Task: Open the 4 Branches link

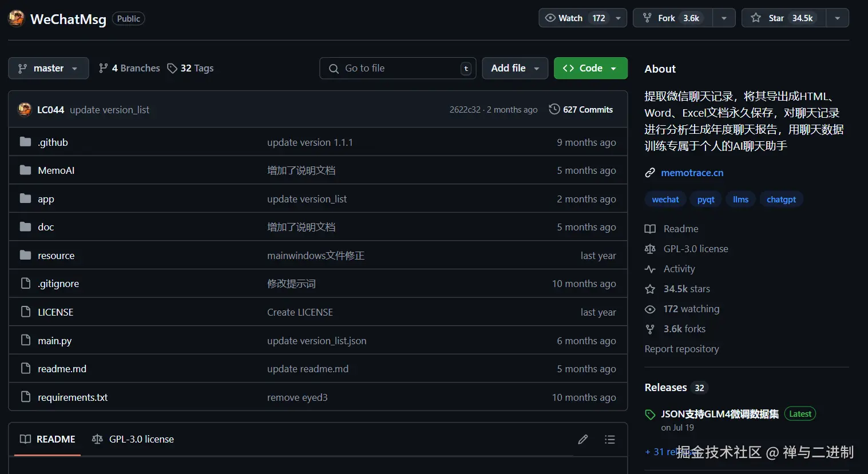Action: pyautogui.click(x=129, y=68)
